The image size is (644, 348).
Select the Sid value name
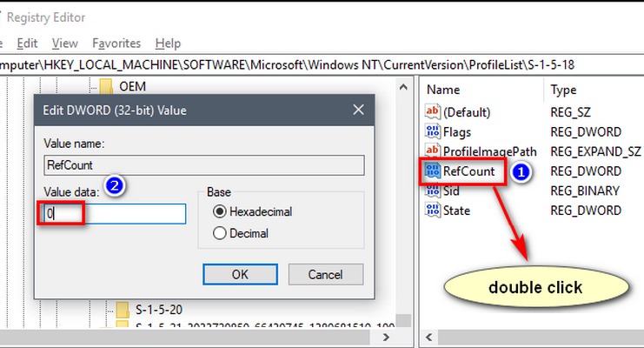coord(451,191)
